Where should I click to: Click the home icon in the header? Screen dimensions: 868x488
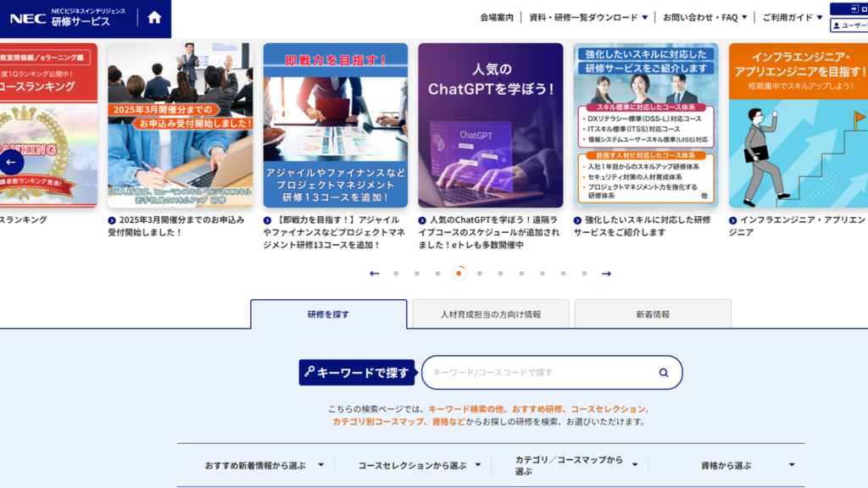click(x=154, y=17)
